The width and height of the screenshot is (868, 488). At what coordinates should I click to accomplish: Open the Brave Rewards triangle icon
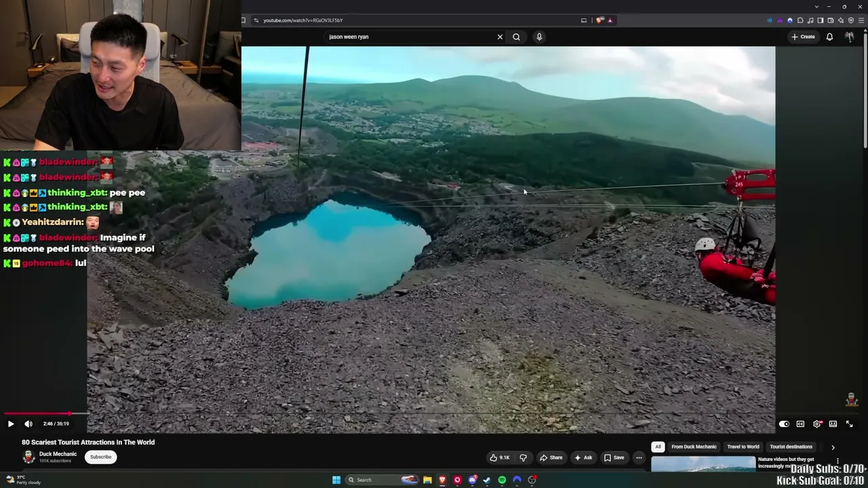coord(610,20)
